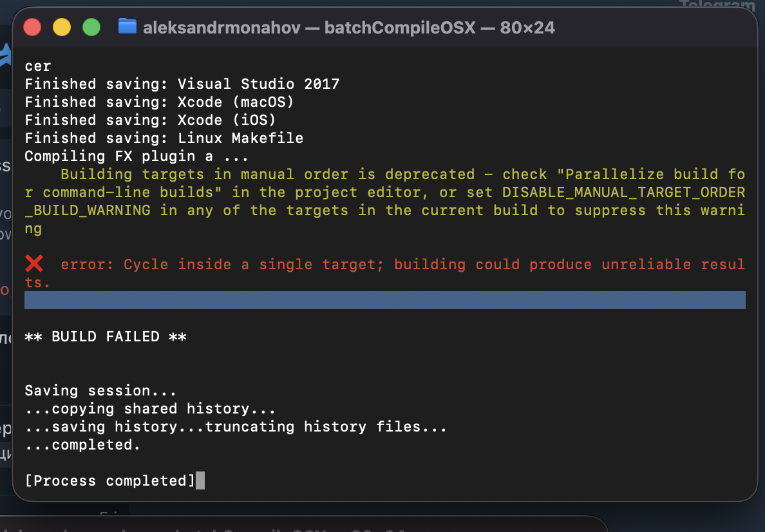This screenshot has width=765, height=532.
Task: Click the BUILD FAILED message line
Action: pos(105,336)
